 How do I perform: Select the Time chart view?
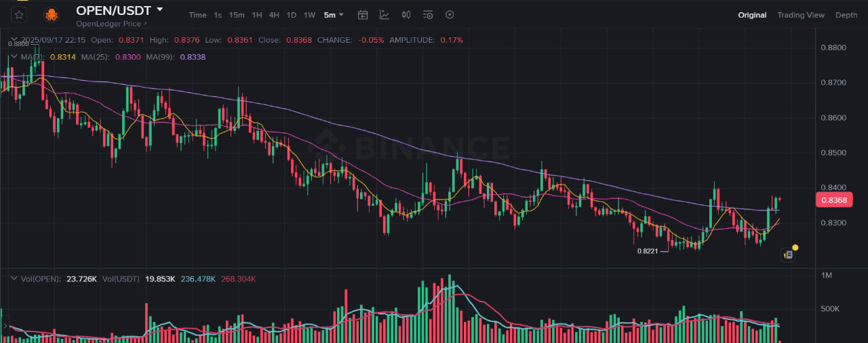pyautogui.click(x=197, y=15)
